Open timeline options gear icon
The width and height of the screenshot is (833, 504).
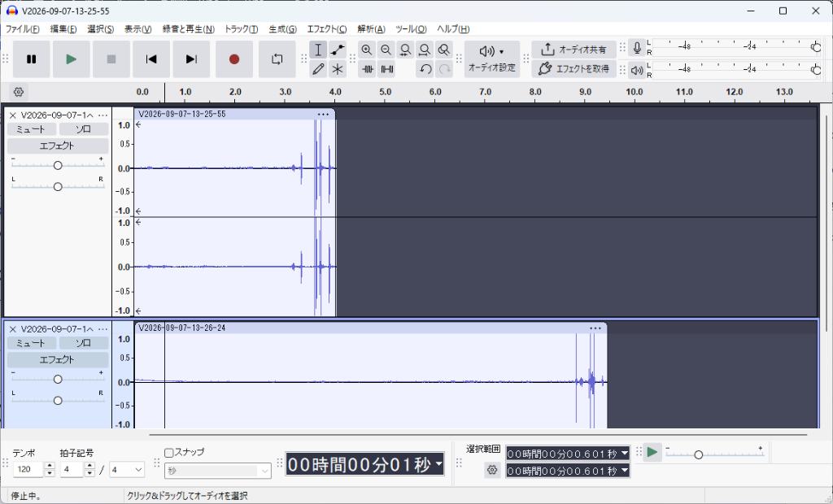[19, 92]
